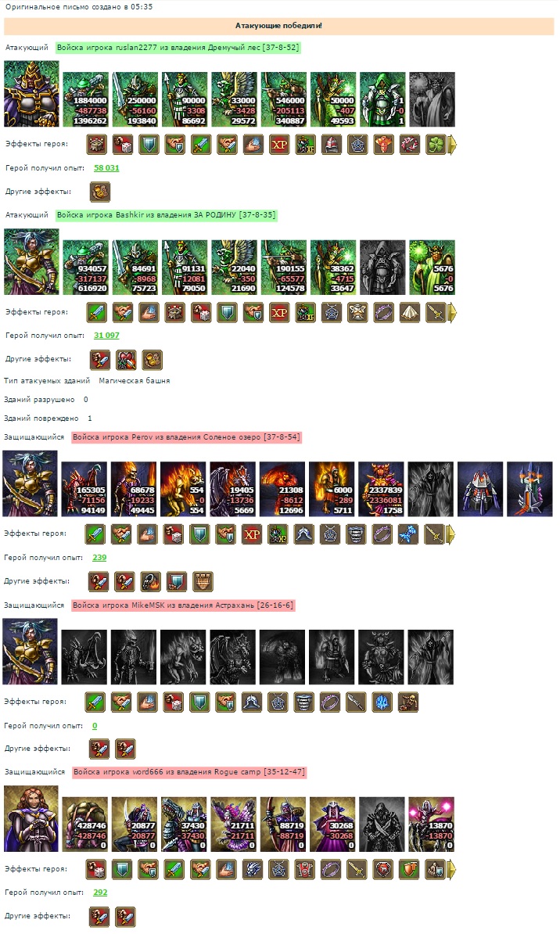Select Perov's unit showing 2337839 troops
Image resolution: width=560 pixels, height=934 pixels.
(x=381, y=488)
